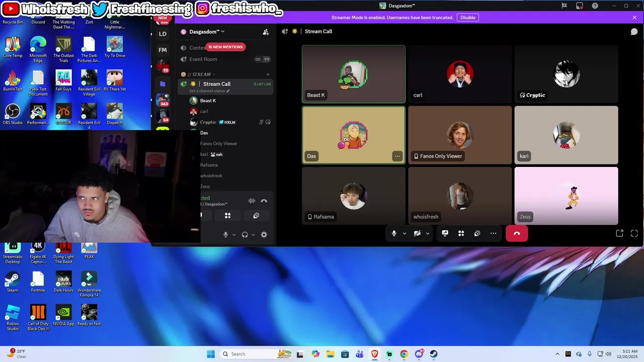Open Activities icon in call control bar
644x362 pixels.
(x=461, y=233)
